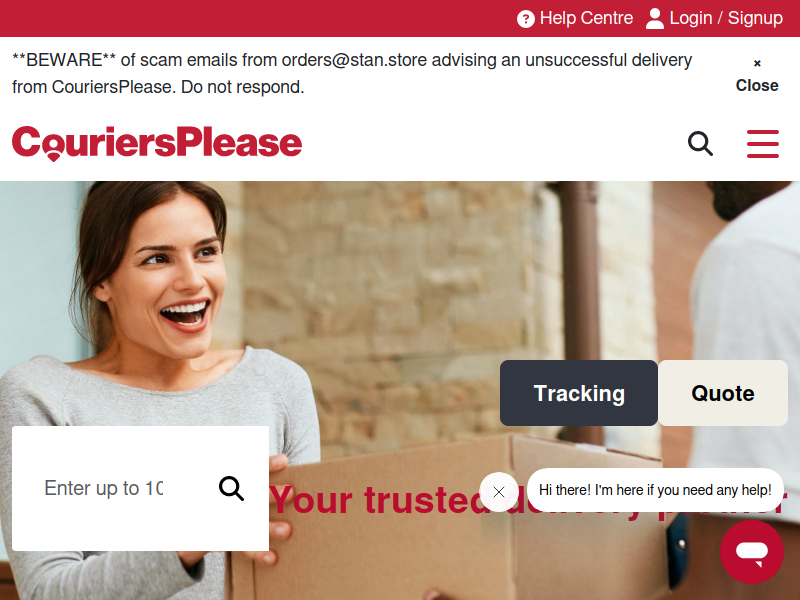Click the scam email warning text
Viewport: 800px width, 600px height.
pos(352,73)
